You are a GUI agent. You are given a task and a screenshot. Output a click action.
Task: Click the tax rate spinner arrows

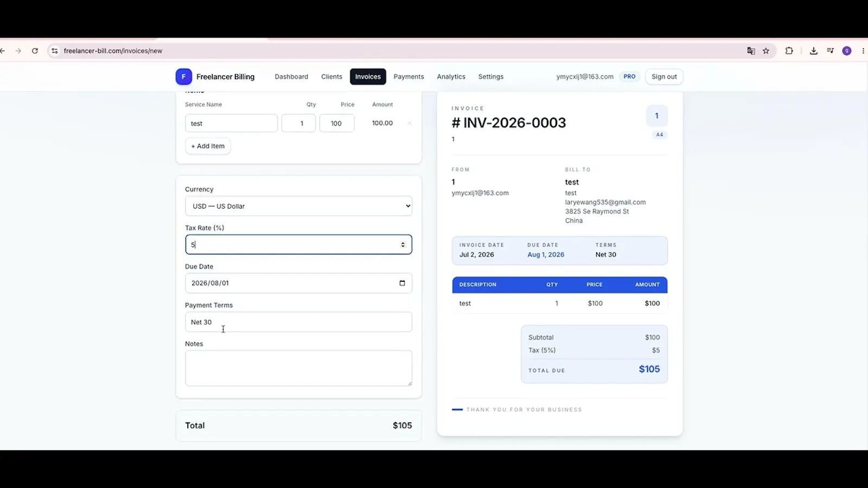pos(403,245)
